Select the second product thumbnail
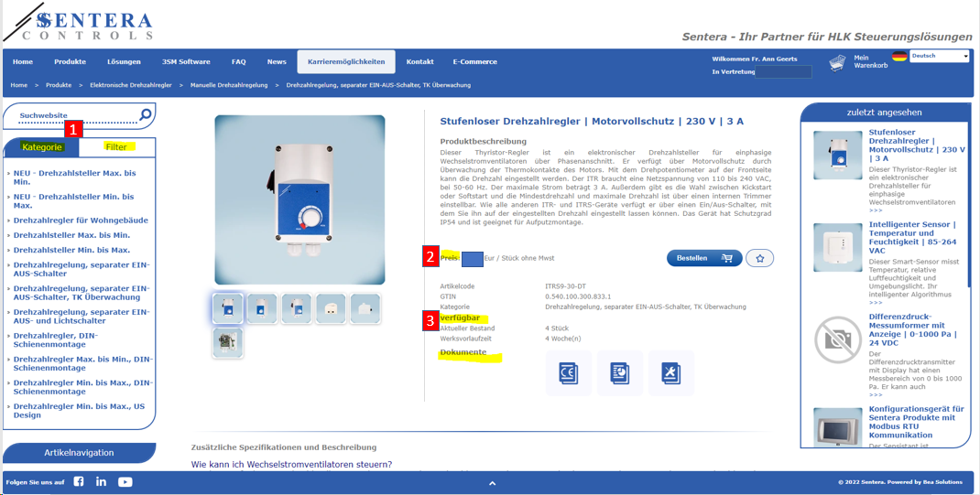The height and width of the screenshot is (495, 980). (262, 308)
